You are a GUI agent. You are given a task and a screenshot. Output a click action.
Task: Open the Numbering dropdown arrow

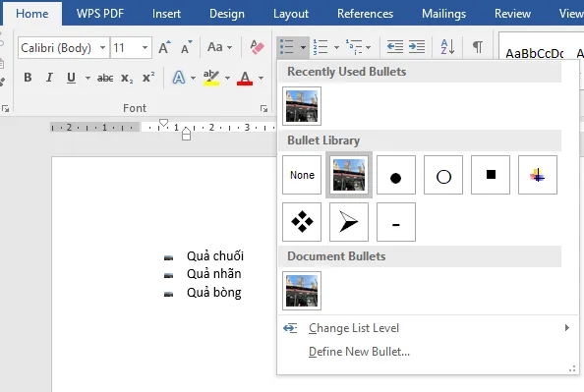(x=336, y=47)
